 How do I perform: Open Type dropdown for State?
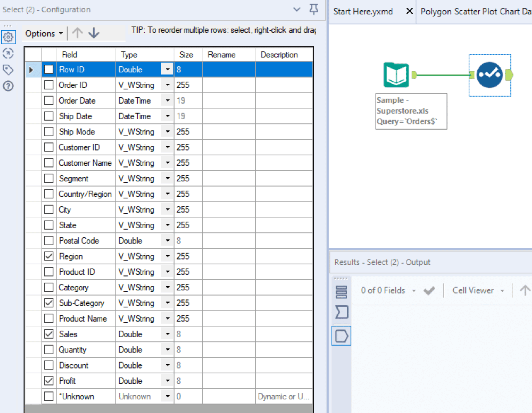(168, 225)
